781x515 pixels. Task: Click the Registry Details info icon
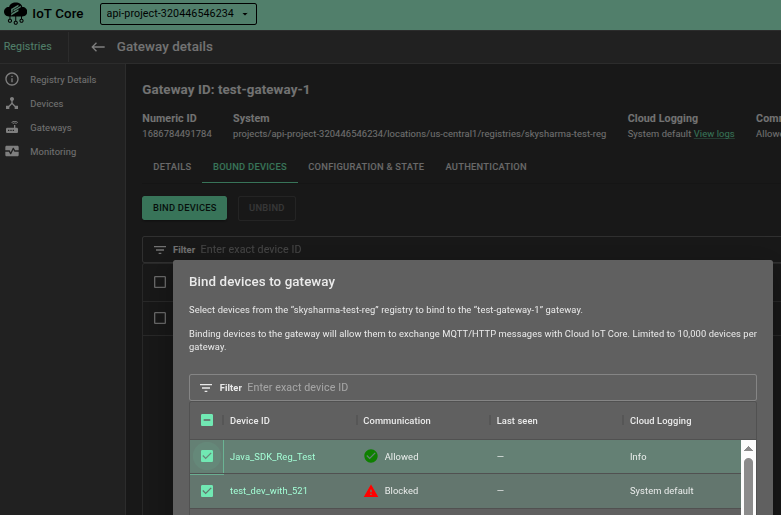[12, 79]
